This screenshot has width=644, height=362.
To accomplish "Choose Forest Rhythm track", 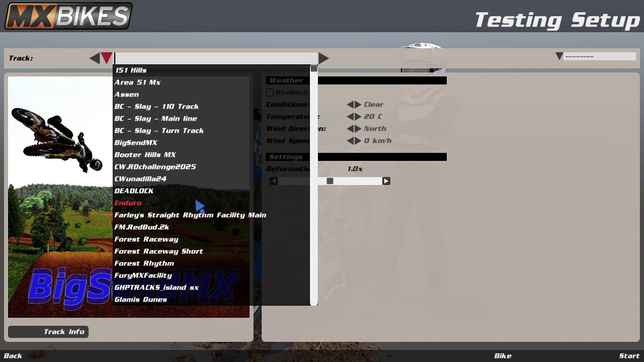I will (144, 263).
